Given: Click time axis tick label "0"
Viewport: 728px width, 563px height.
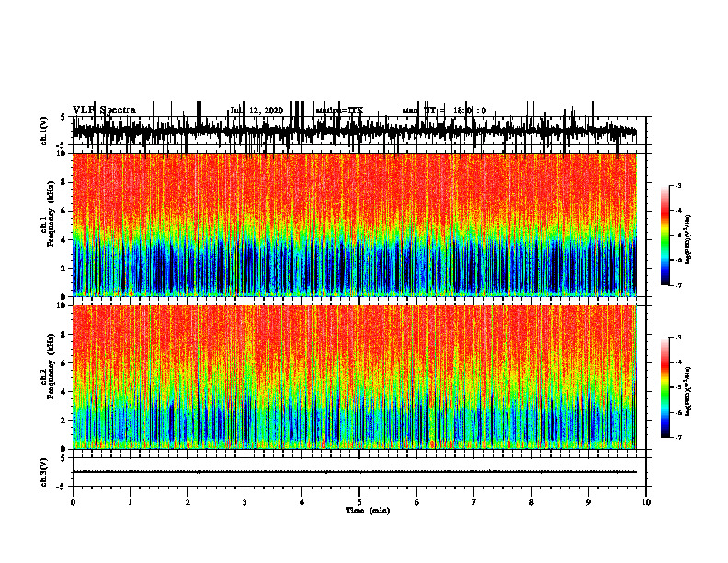Looking at the screenshot, I should 73,502.
